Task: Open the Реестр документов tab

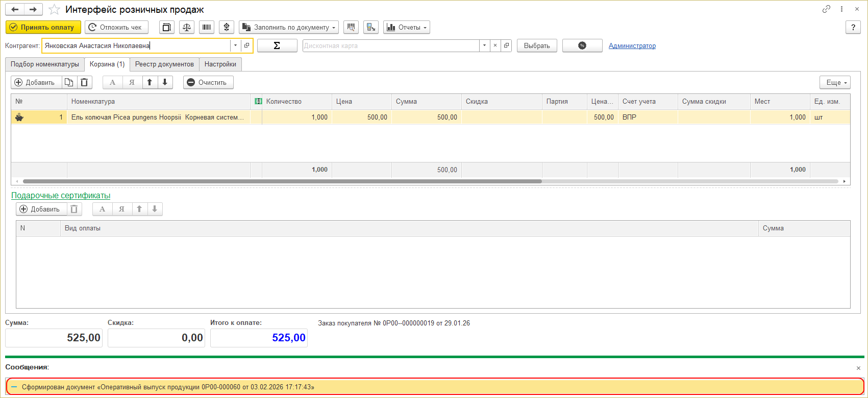Action: (164, 64)
